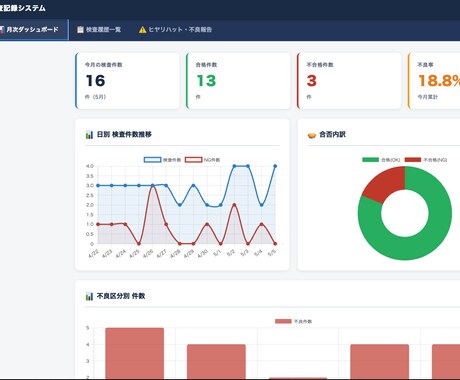The image size is (460, 380).
Task: Click the 不良区分別 件数 heading
Action: tap(121, 296)
